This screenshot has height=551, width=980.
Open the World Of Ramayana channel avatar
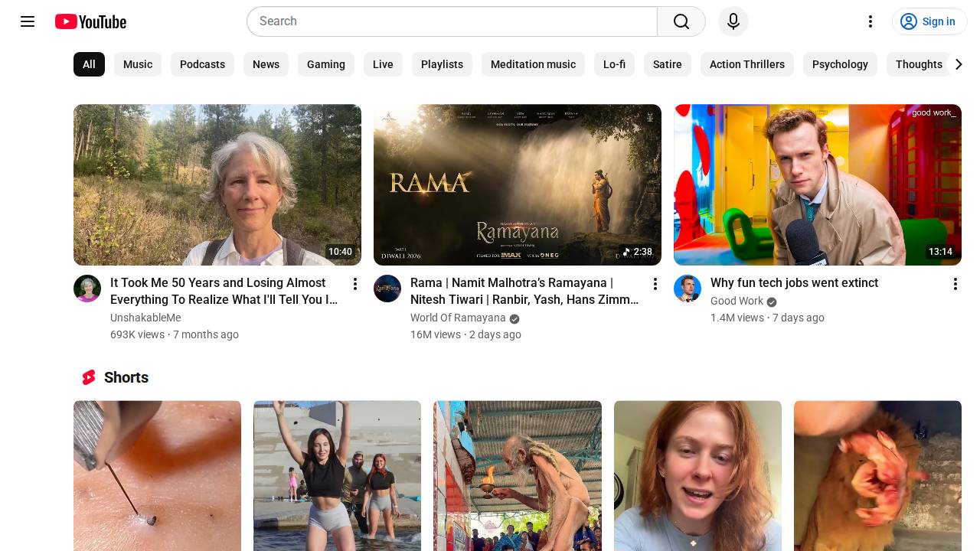pyautogui.click(x=387, y=289)
